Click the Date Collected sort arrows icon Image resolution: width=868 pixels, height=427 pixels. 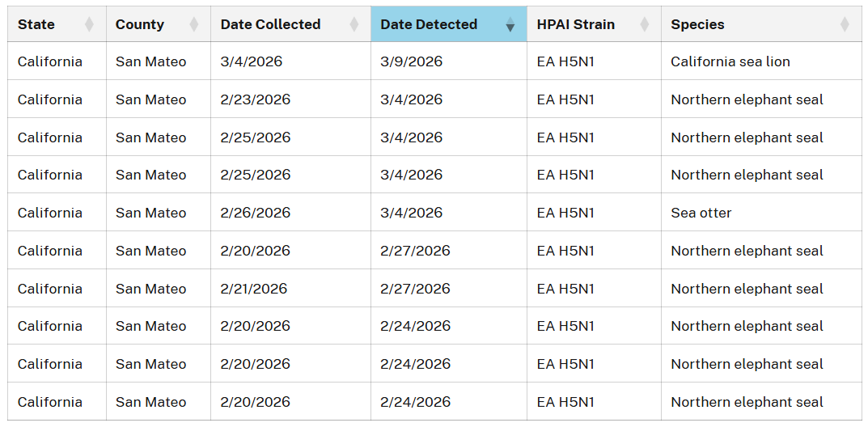tap(354, 24)
